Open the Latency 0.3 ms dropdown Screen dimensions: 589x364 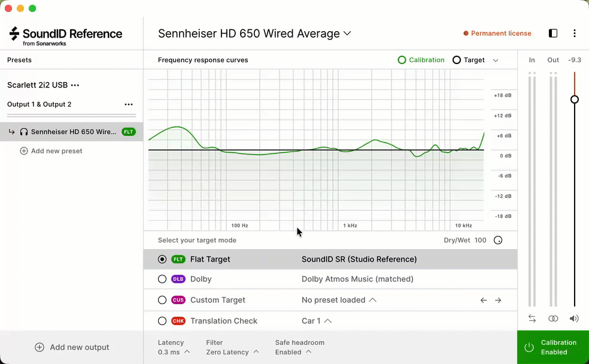[175, 352]
